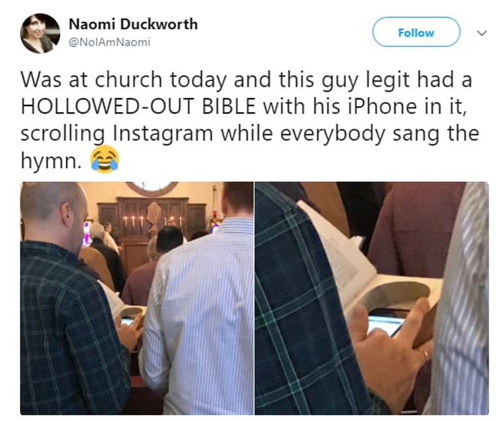Expand the tweet options chevron menu
The width and height of the screenshot is (504, 421).
click(482, 33)
